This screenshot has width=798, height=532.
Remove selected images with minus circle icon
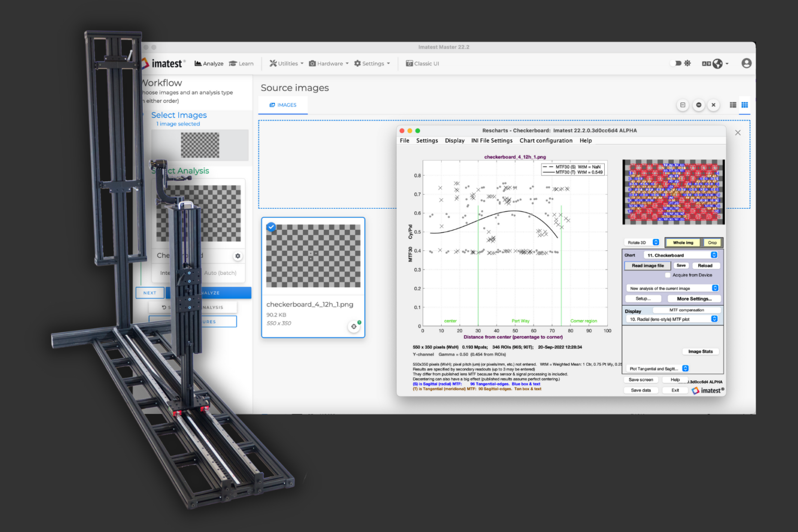(x=698, y=105)
